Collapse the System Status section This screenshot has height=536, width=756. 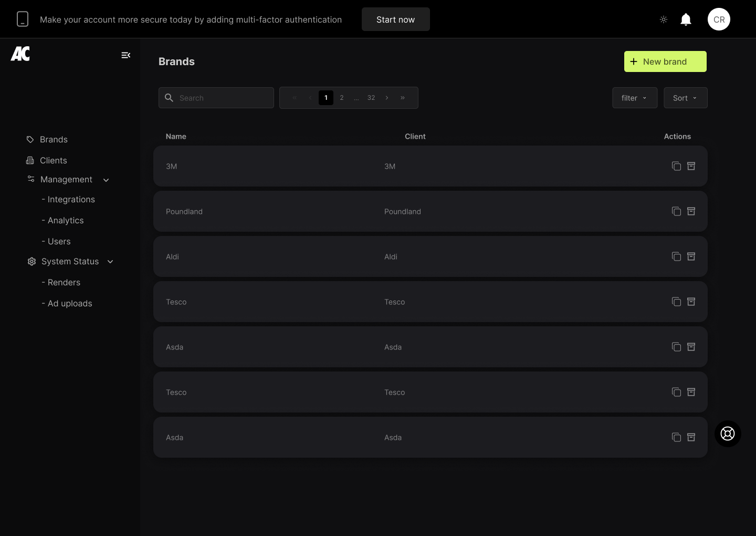click(110, 262)
